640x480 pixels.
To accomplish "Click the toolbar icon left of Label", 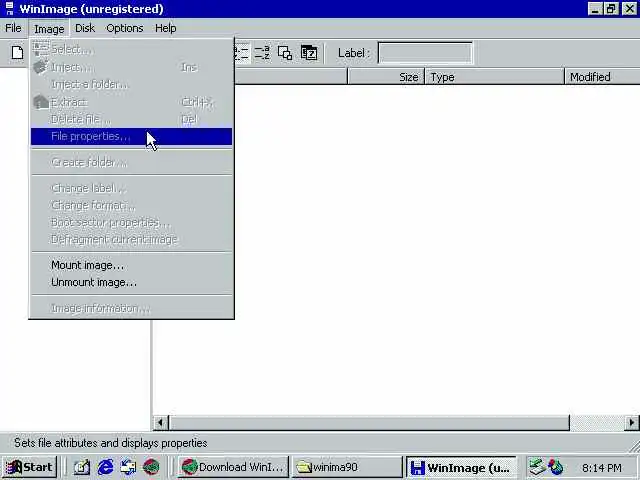I will tap(309, 53).
